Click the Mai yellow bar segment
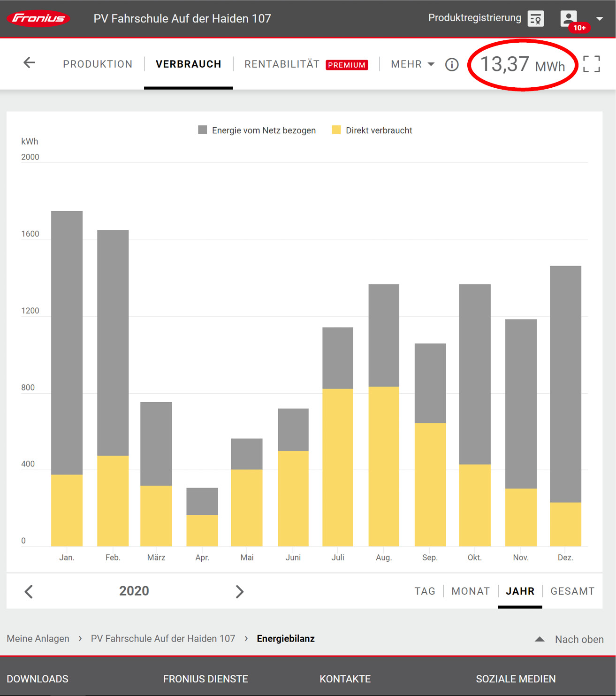The width and height of the screenshot is (616, 696). pos(247,508)
